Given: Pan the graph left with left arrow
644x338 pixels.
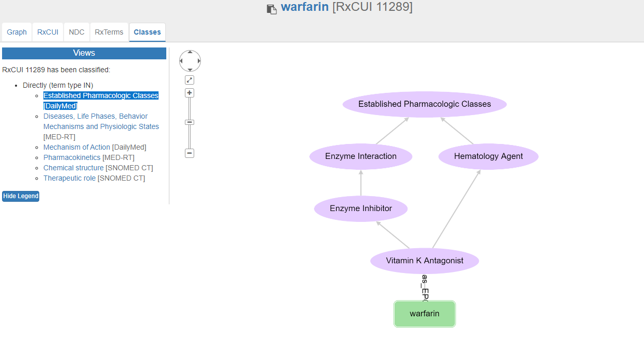Looking at the screenshot, I should 181,61.
